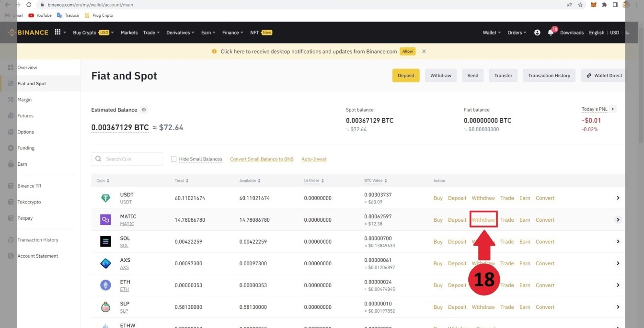Click Withdraw link in the MATIC row
Viewport: 644px width, 328px height.
tap(483, 220)
